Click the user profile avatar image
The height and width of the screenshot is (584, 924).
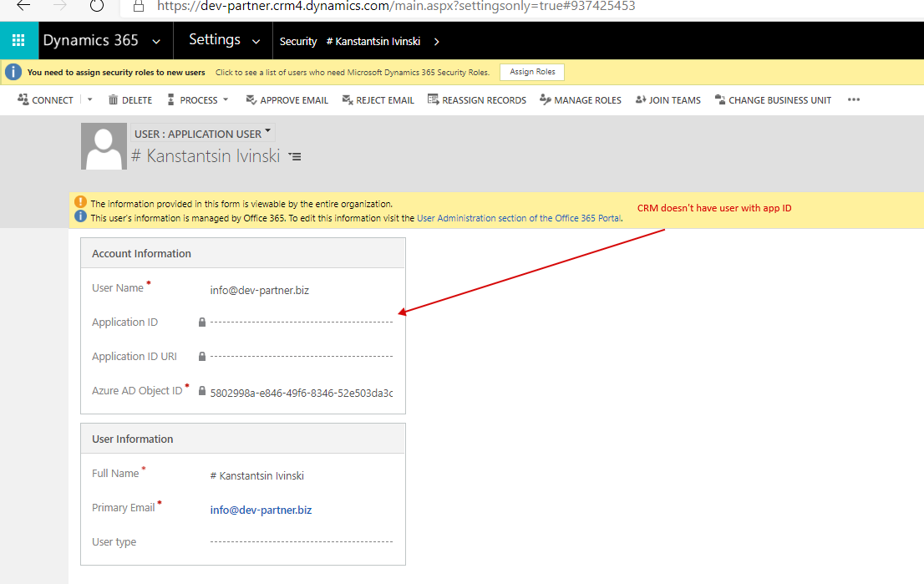(104, 146)
